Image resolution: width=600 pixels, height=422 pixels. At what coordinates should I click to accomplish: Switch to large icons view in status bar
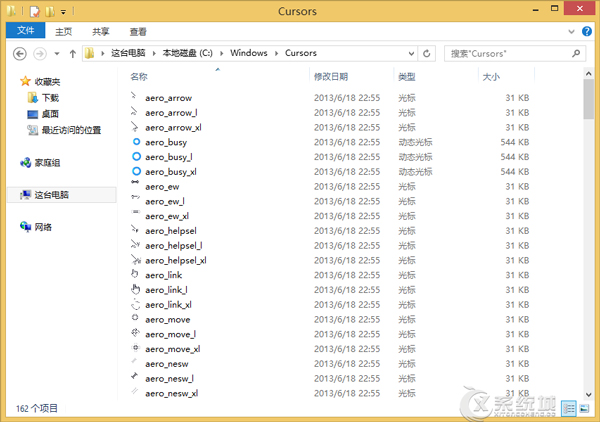coord(584,409)
